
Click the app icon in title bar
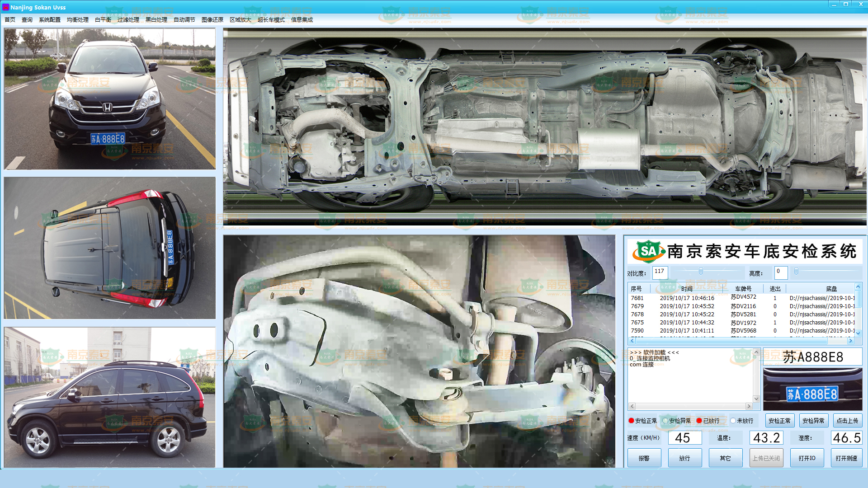[5, 7]
